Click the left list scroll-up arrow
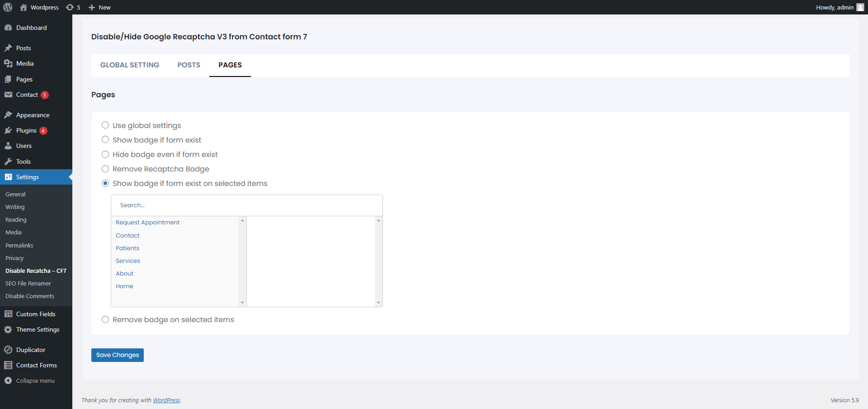Screen dimensions: 868x409 (243, 220)
